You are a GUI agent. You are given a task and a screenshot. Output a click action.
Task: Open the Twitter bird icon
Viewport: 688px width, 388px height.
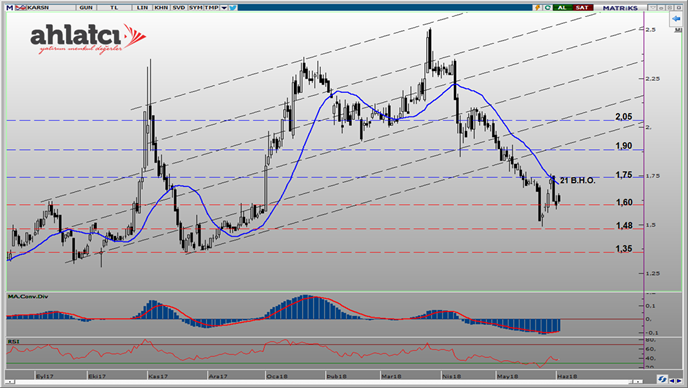pyautogui.click(x=233, y=8)
